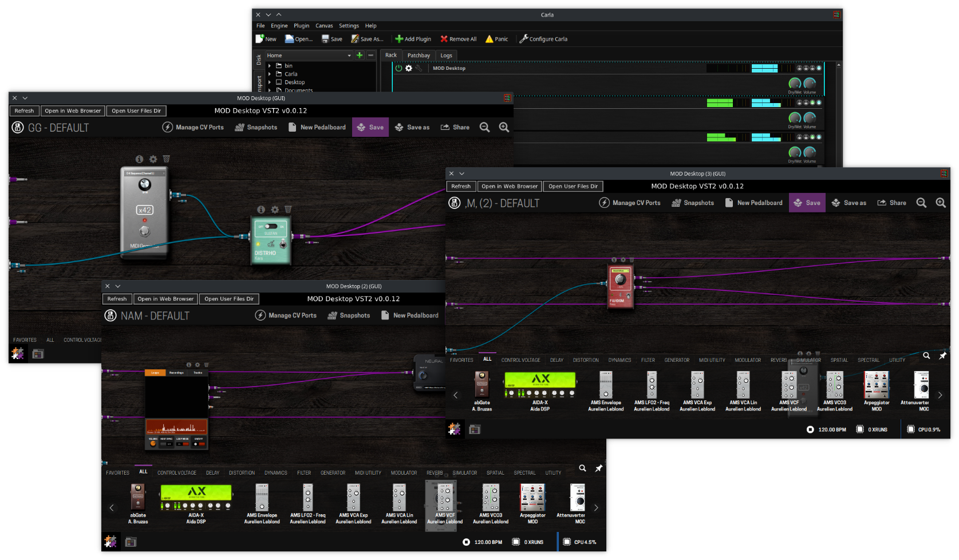The width and height of the screenshot is (959, 560).
Task: Open settings gear above MIDI Generator pedal
Action: pos(153,159)
